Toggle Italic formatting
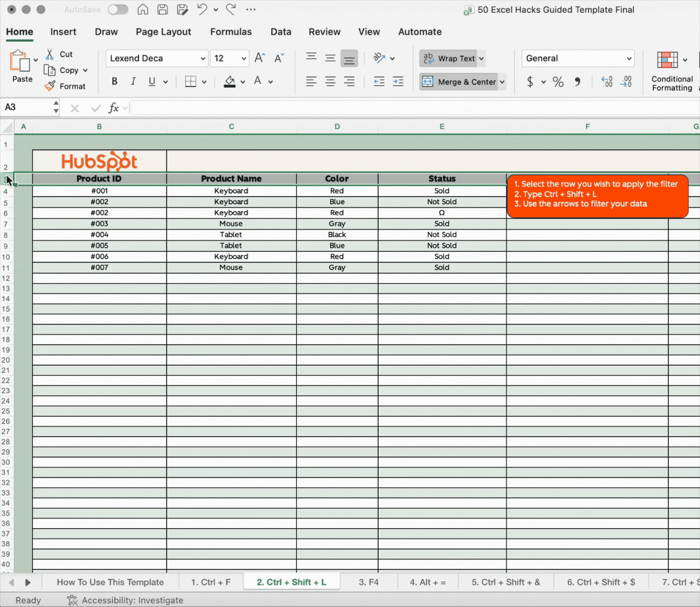This screenshot has width=700, height=607. click(133, 82)
